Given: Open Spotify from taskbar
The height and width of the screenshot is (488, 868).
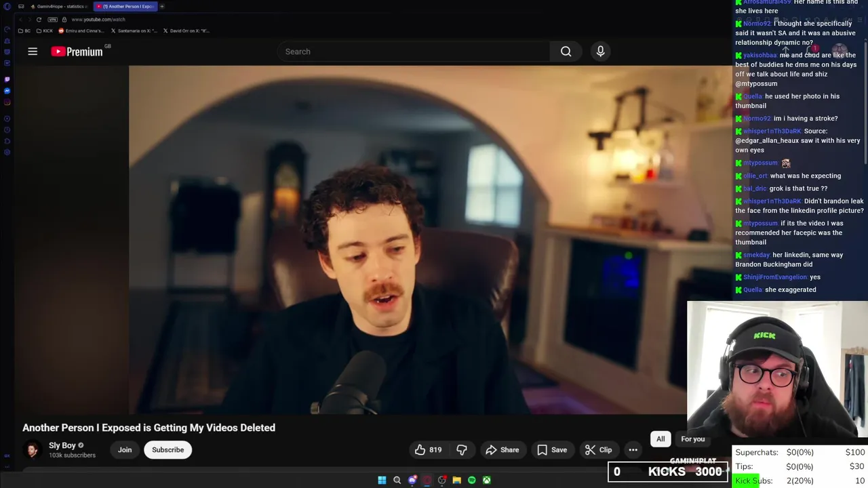Looking at the screenshot, I should pyautogui.click(x=472, y=480).
